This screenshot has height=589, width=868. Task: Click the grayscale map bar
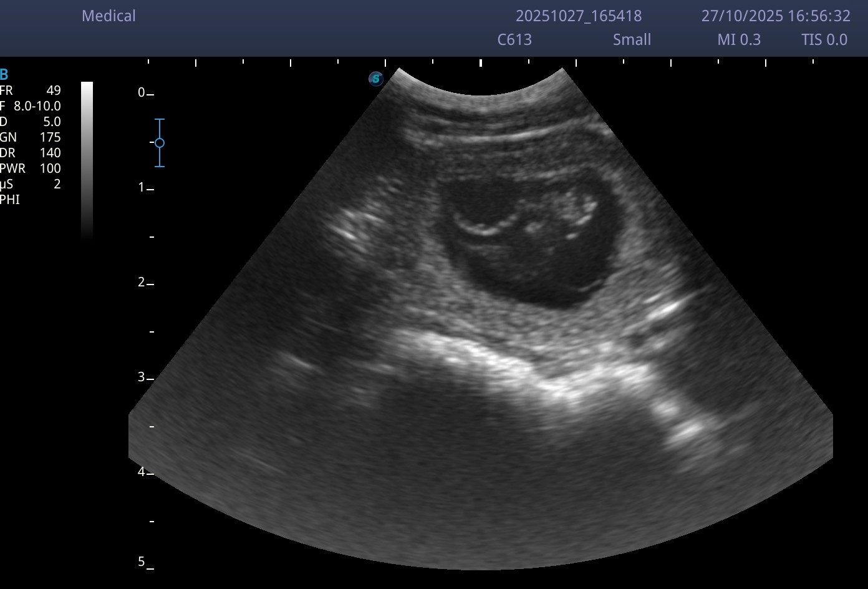[x=87, y=160]
